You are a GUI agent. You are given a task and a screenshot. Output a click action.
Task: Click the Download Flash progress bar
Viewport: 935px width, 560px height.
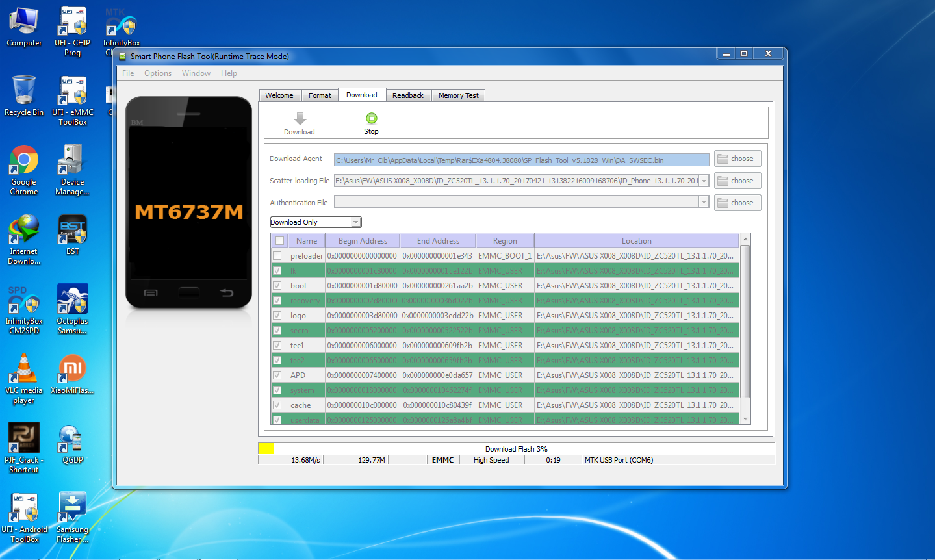pyautogui.click(x=517, y=449)
